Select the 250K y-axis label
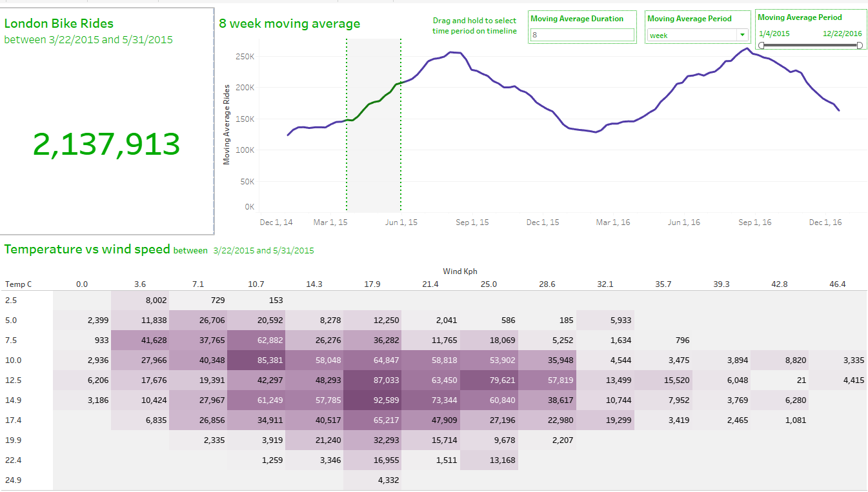 245,57
